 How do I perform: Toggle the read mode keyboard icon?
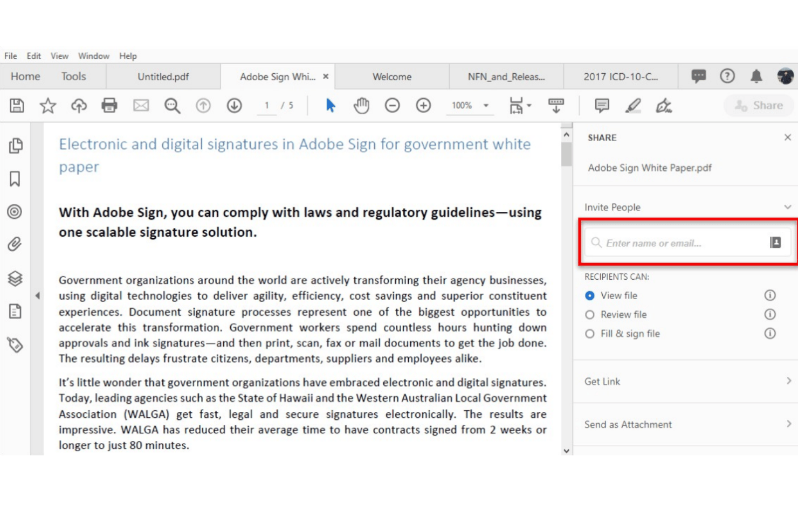pyautogui.click(x=556, y=106)
